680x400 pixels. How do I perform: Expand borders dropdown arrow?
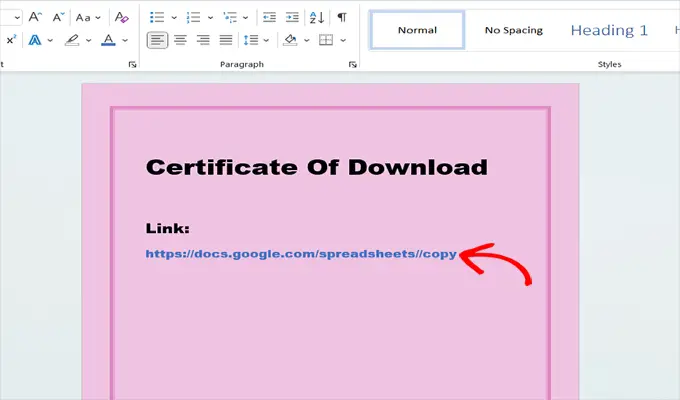point(343,40)
